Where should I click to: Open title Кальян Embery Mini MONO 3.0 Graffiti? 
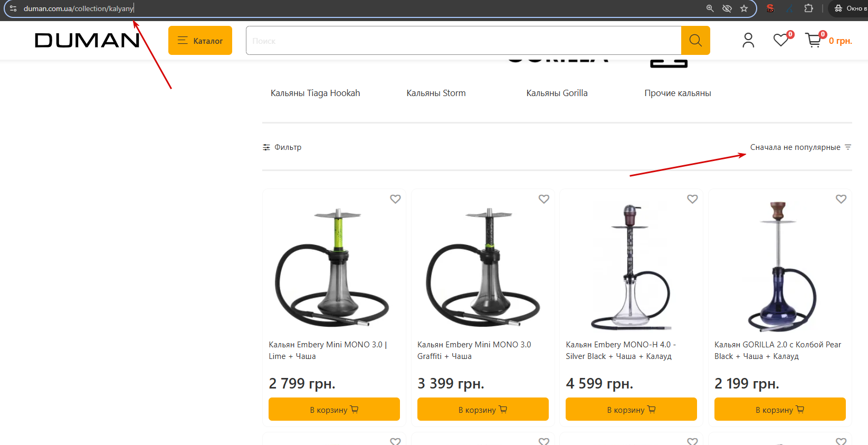(474, 351)
